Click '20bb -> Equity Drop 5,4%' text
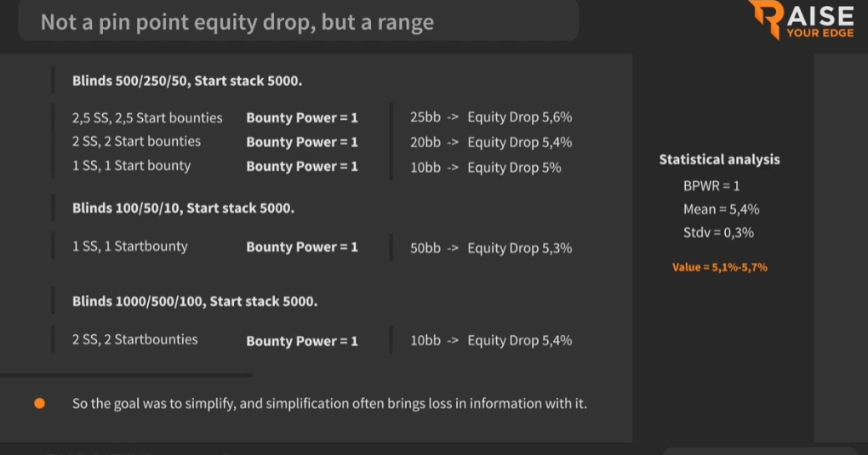The image size is (868, 455). pos(491,142)
